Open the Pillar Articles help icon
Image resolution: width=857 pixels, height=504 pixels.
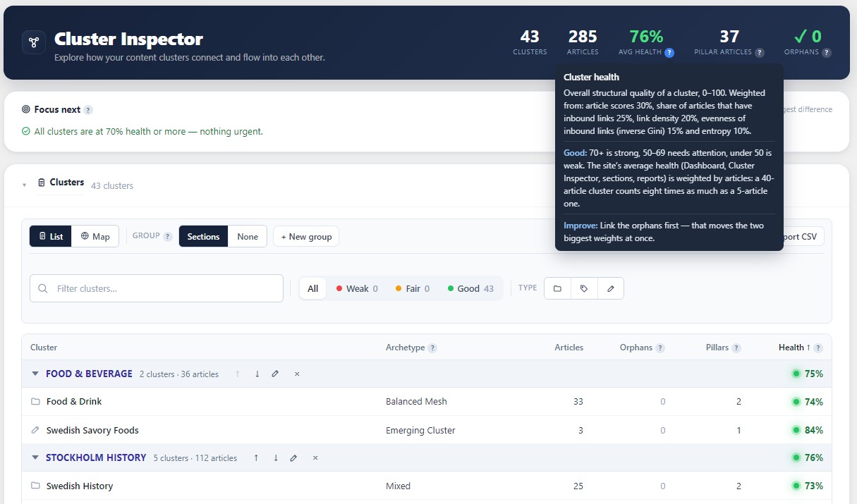[x=760, y=52]
